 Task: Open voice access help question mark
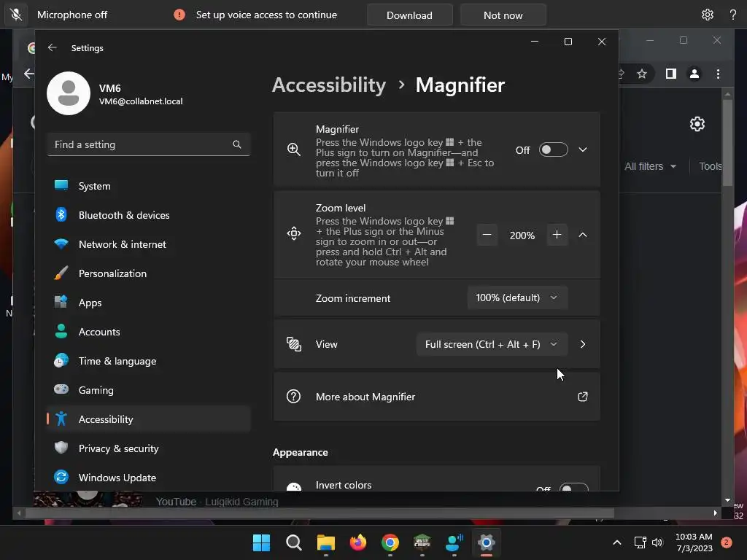point(733,15)
